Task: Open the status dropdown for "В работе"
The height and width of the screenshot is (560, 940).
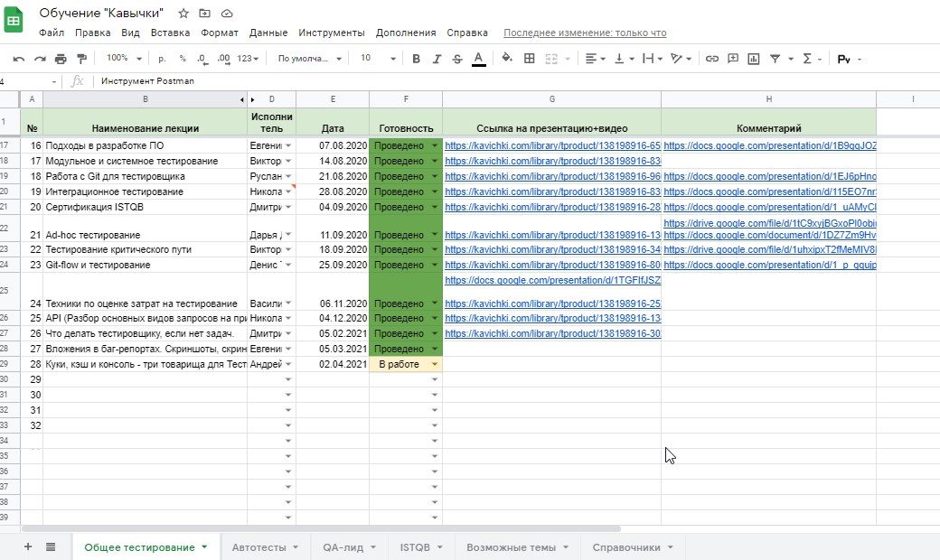Action: pyautogui.click(x=435, y=364)
